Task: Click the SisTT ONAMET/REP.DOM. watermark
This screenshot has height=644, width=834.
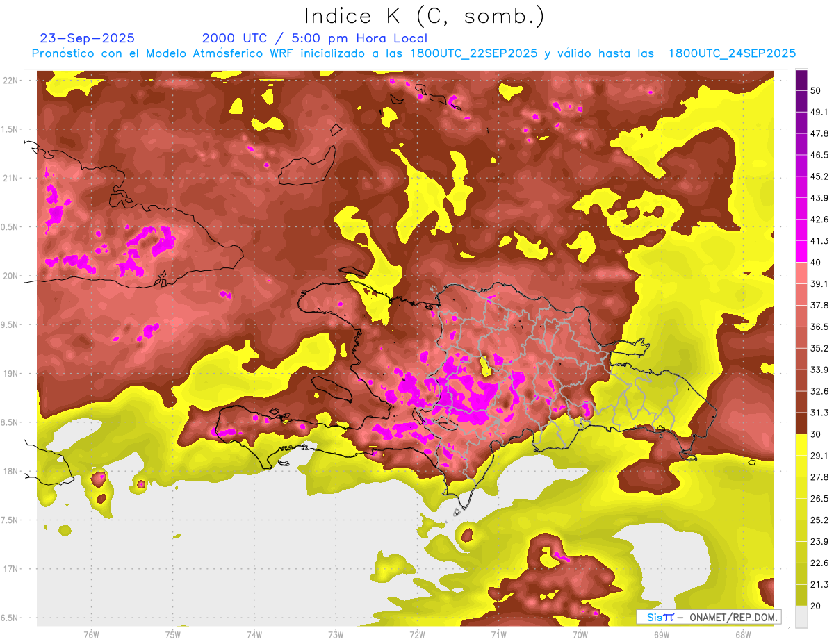Action: [708, 617]
